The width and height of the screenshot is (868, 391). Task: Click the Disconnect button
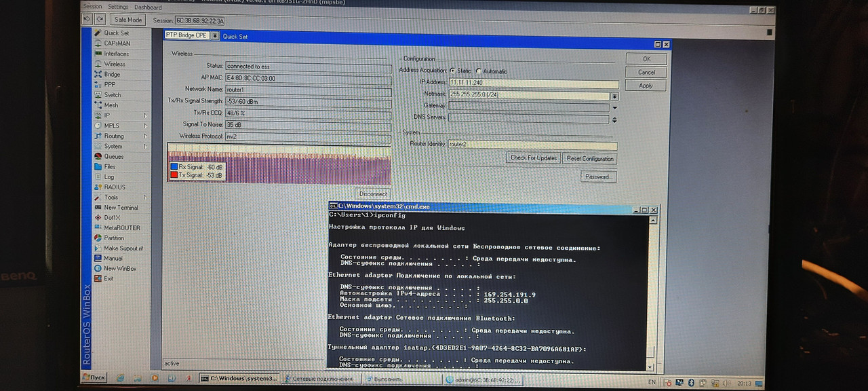coord(373,193)
